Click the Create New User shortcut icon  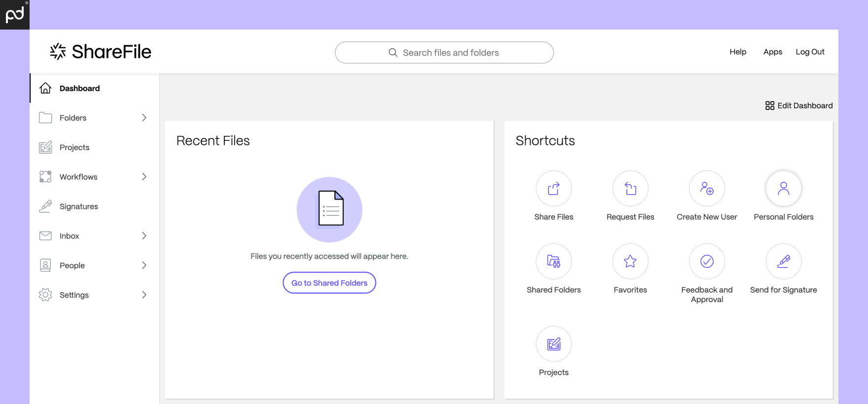click(707, 188)
